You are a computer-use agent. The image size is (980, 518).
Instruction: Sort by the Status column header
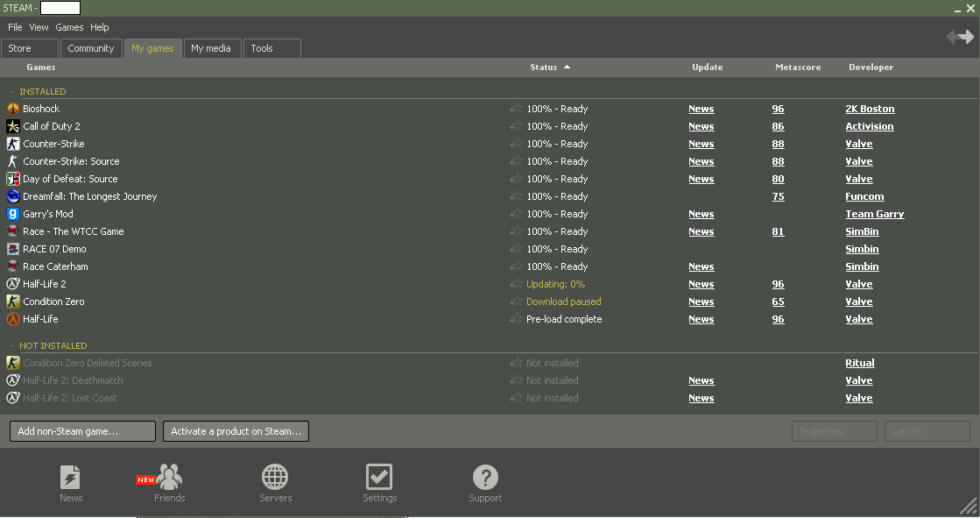click(x=544, y=67)
